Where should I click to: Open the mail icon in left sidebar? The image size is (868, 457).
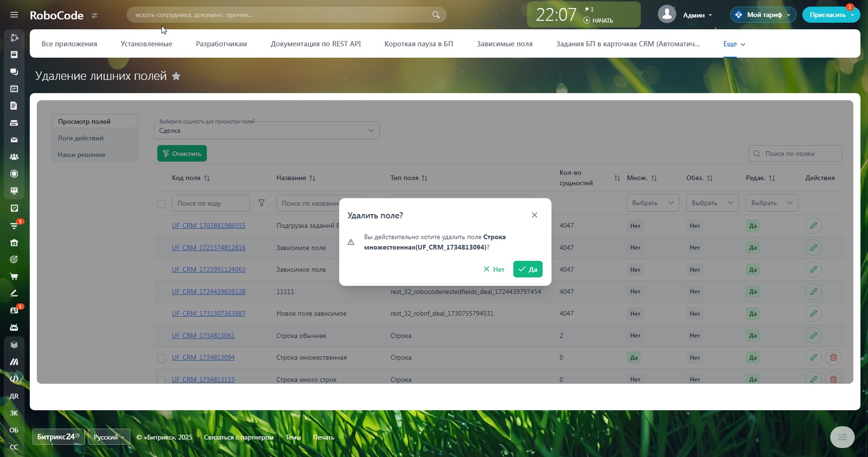click(x=14, y=140)
